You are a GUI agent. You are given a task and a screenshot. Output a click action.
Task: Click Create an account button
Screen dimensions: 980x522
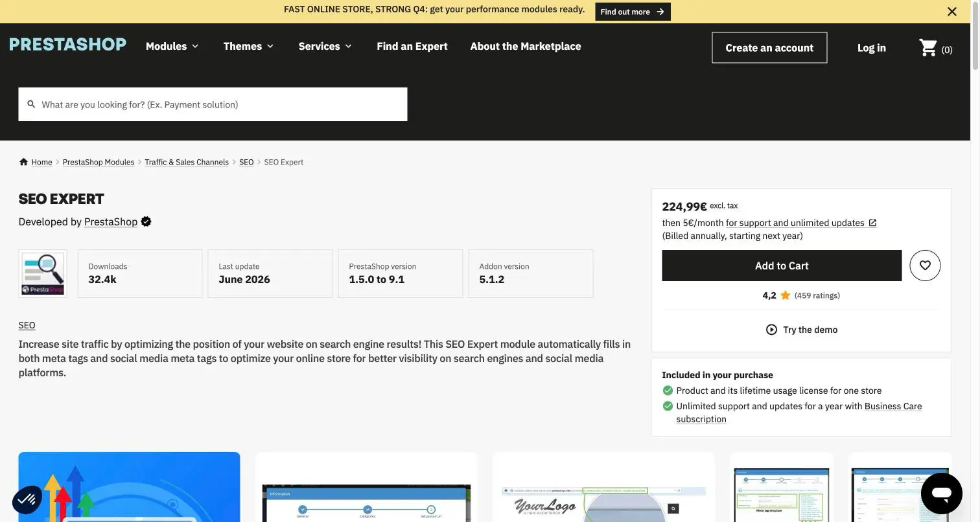click(x=769, y=48)
